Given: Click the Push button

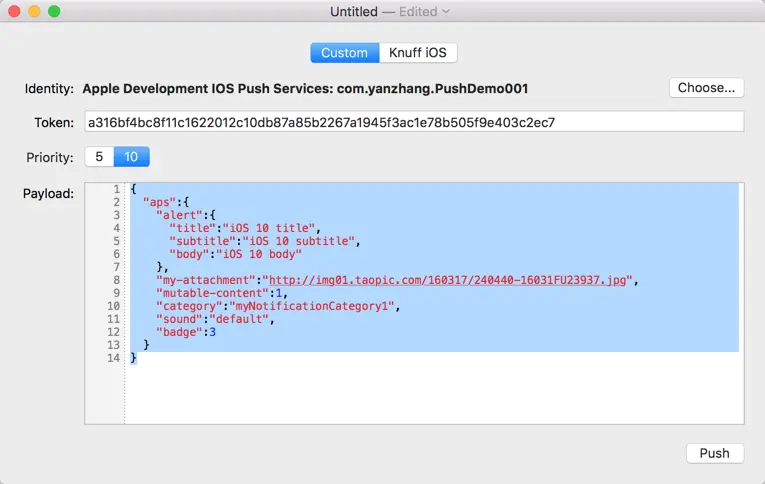Looking at the screenshot, I should 715,453.
